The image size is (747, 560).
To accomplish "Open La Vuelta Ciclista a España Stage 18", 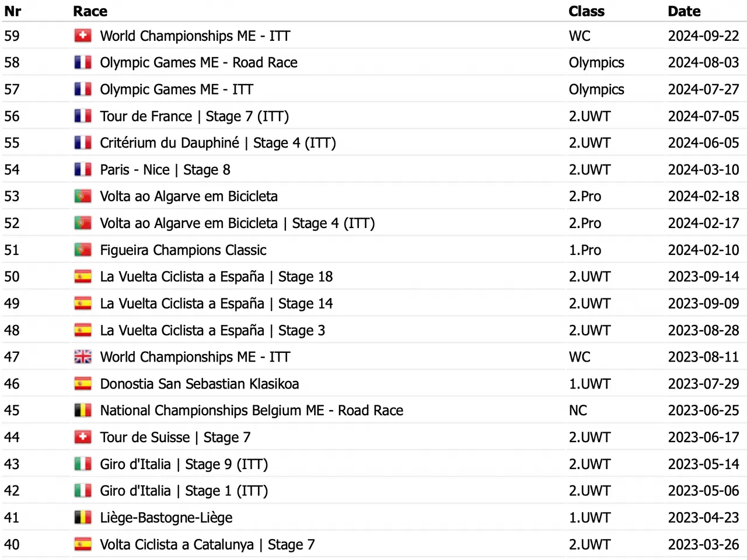I will 216,277.
